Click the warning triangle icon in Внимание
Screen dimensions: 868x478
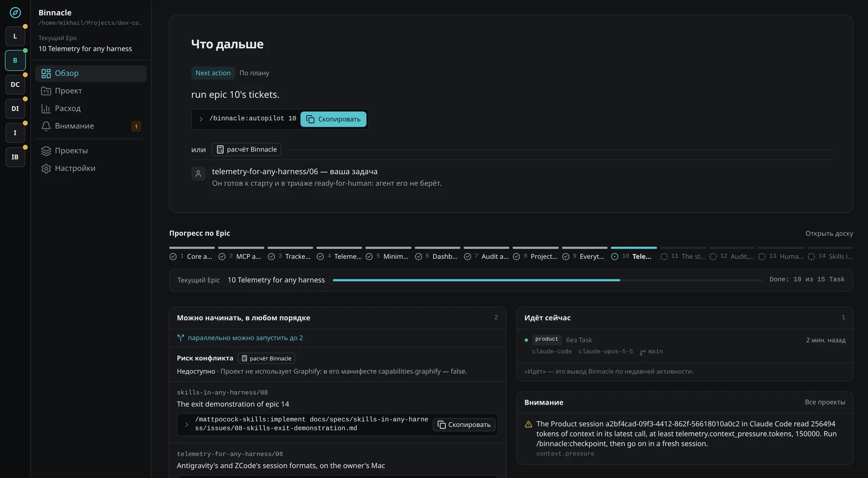pyautogui.click(x=529, y=424)
